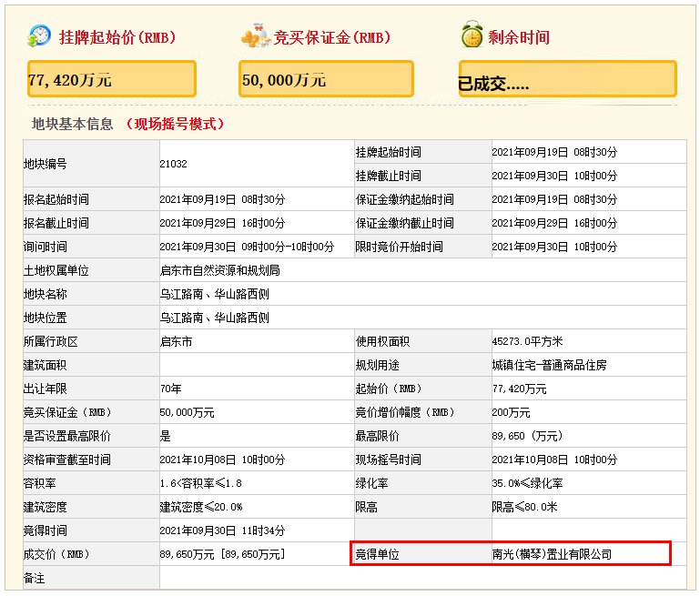Select the 资格审查截至时间 date value
Image resolution: width=700 pixels, height=596 pixels.
point(222,460)
